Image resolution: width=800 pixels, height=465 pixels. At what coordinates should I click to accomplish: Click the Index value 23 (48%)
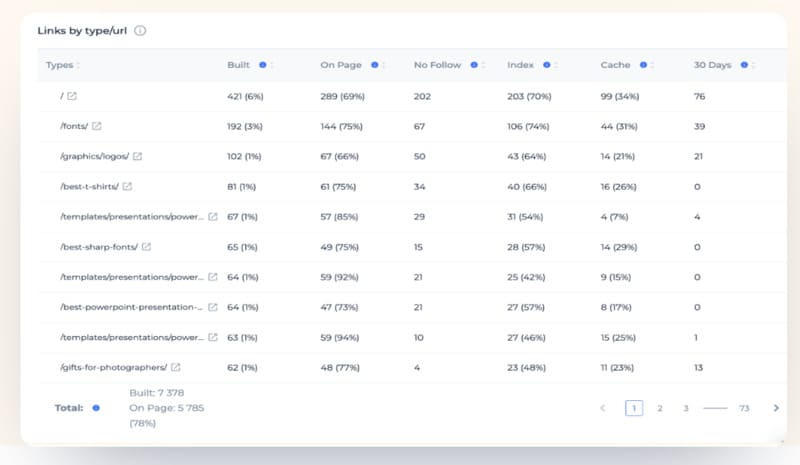point(527,367)
